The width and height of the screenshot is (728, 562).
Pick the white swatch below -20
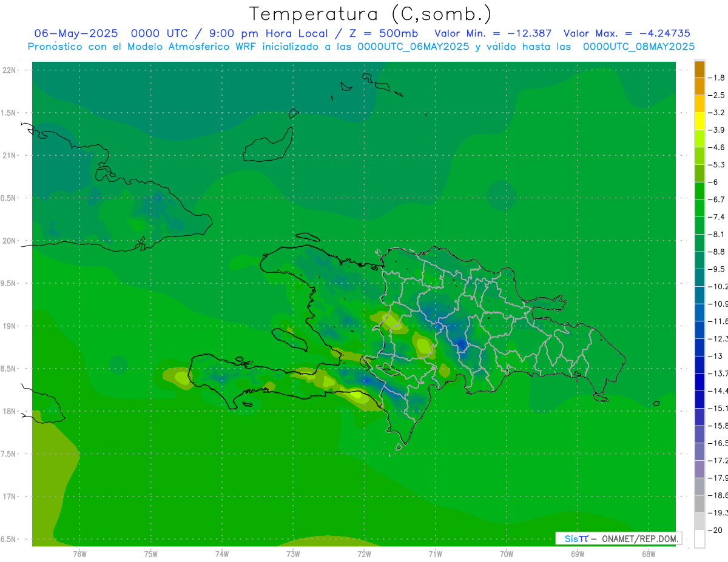click(x=699, y=538)
